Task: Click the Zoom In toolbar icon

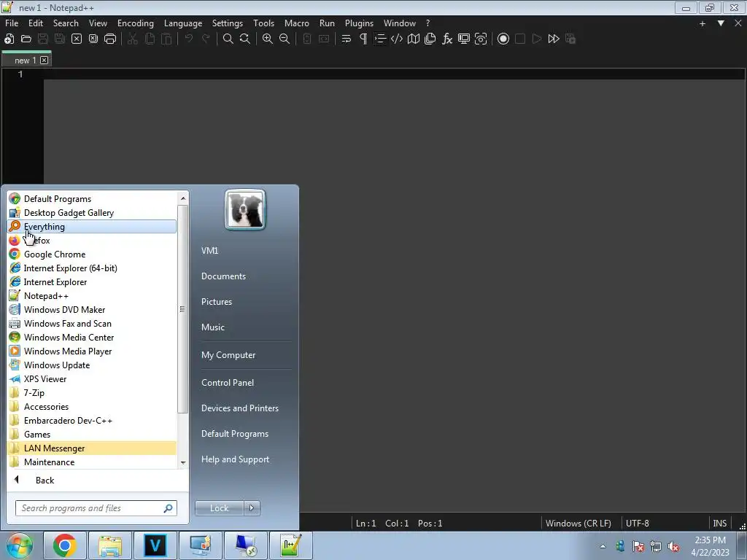Action: click(268, 39)
